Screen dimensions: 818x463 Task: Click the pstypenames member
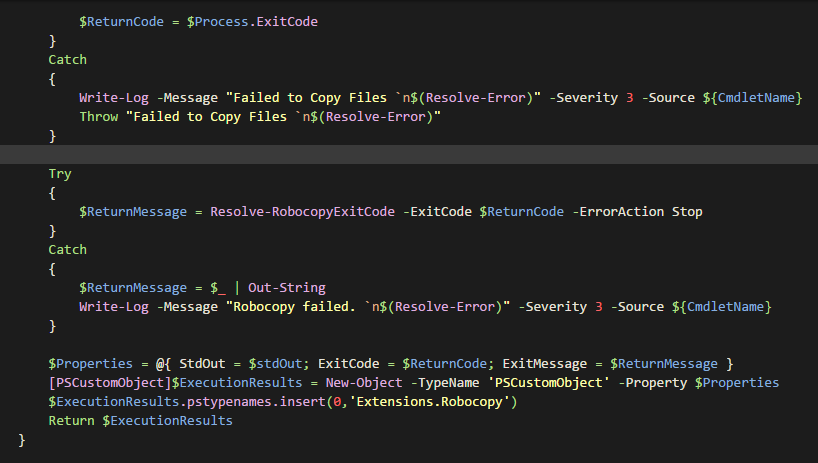[229, 402]
